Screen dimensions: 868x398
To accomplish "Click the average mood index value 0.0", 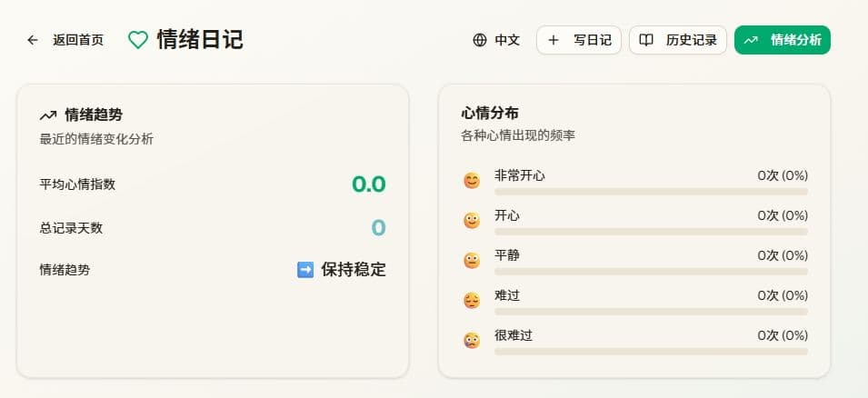I will [x=369, y=184].
